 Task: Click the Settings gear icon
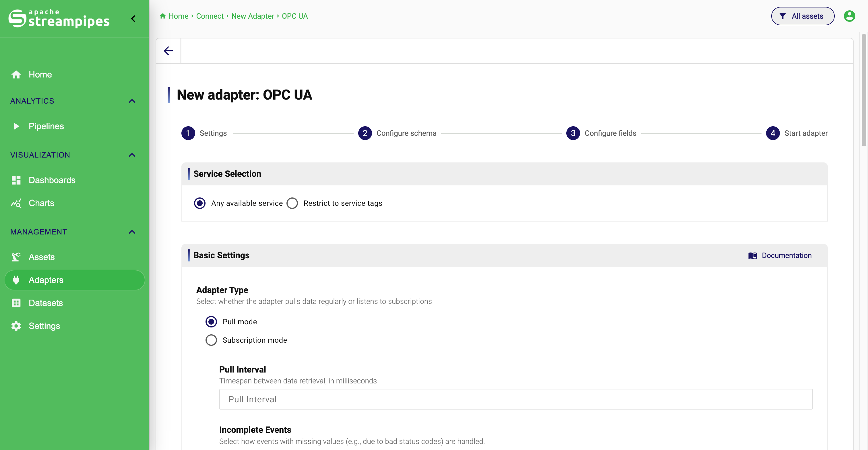(x=16, y=326)
